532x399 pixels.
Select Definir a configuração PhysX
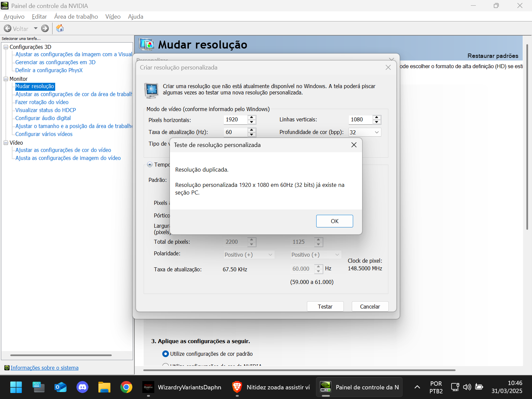coord(49,70)
